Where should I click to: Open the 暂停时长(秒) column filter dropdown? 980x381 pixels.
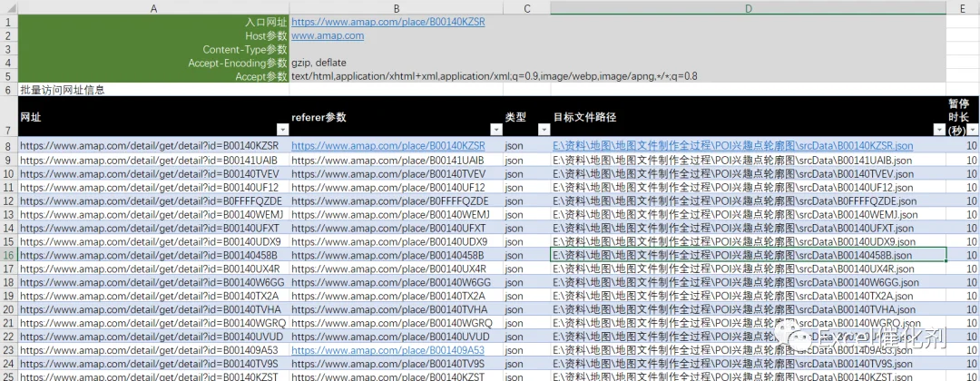coord(973,130)
